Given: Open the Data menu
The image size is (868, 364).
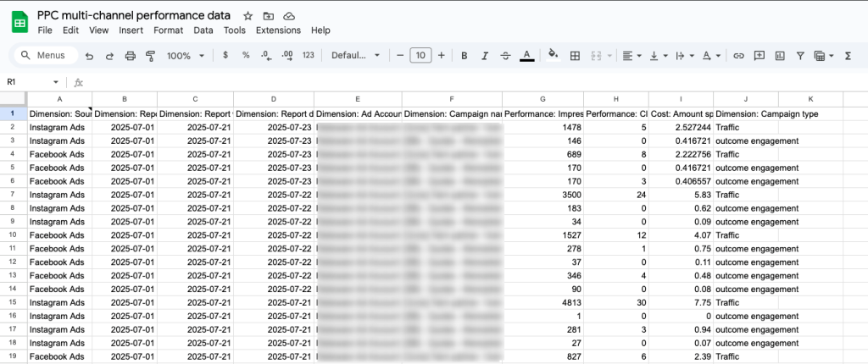Looking at the screenshot, I should (203, 30).
